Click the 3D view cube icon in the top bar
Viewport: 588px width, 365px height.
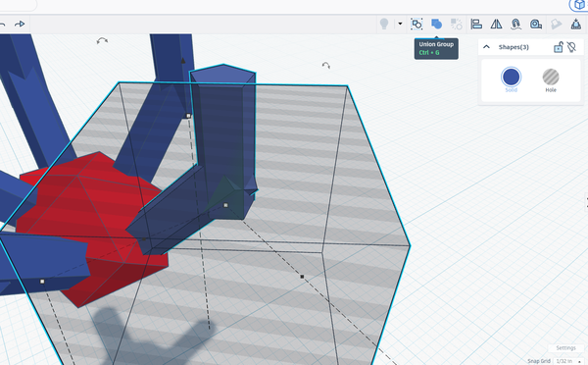point(580,5)
